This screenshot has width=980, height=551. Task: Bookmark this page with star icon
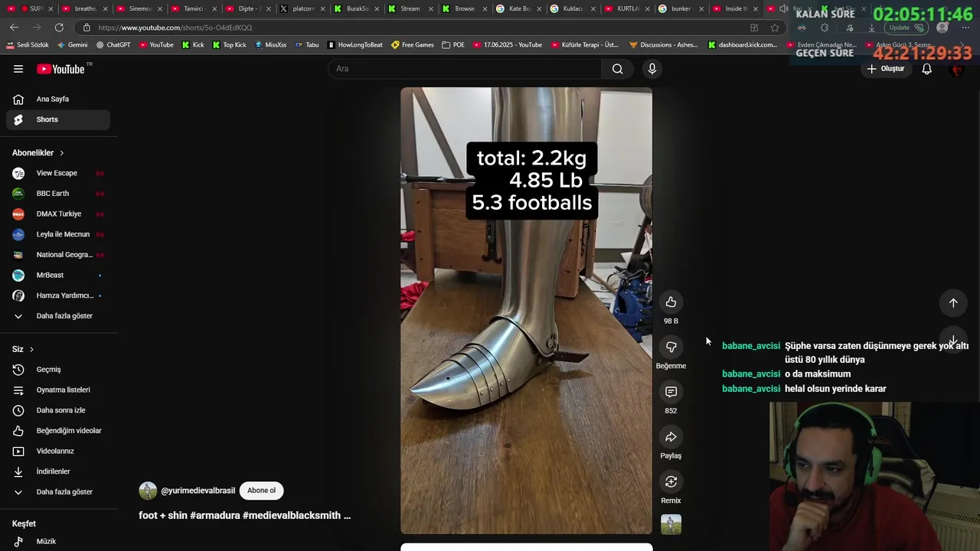pos(775,28)
